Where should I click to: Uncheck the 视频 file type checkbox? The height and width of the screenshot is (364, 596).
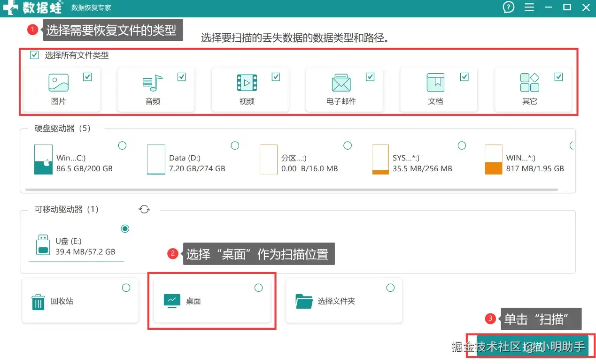click(x=276, y=77)
